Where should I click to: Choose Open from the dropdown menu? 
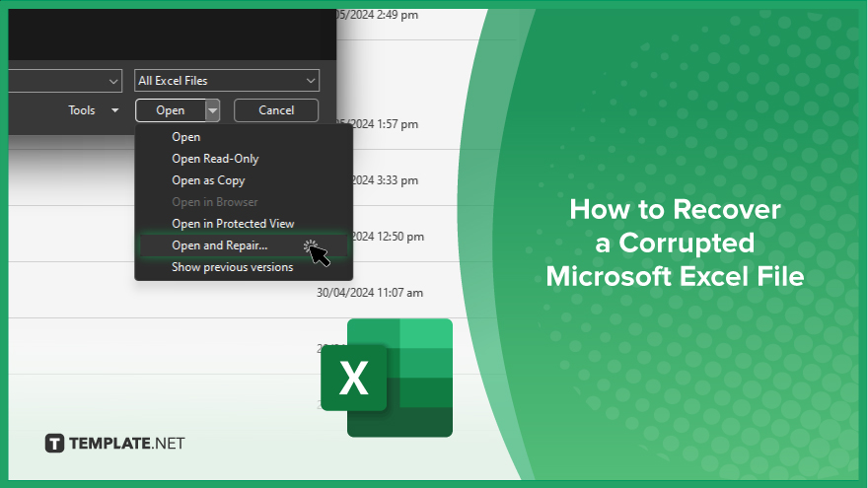point(186,137)
